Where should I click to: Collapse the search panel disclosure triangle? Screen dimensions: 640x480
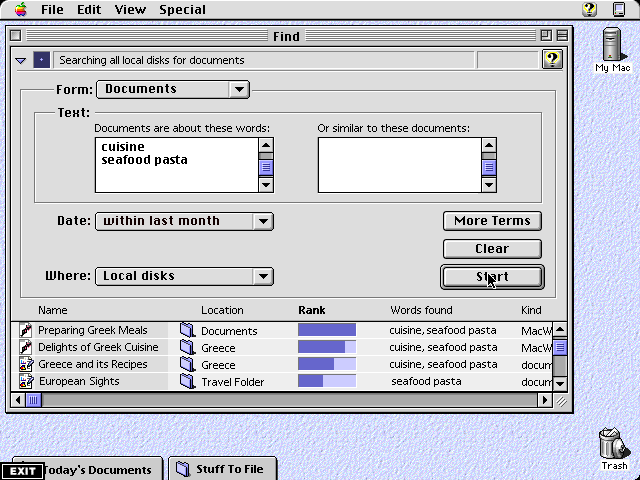[21, 61]
